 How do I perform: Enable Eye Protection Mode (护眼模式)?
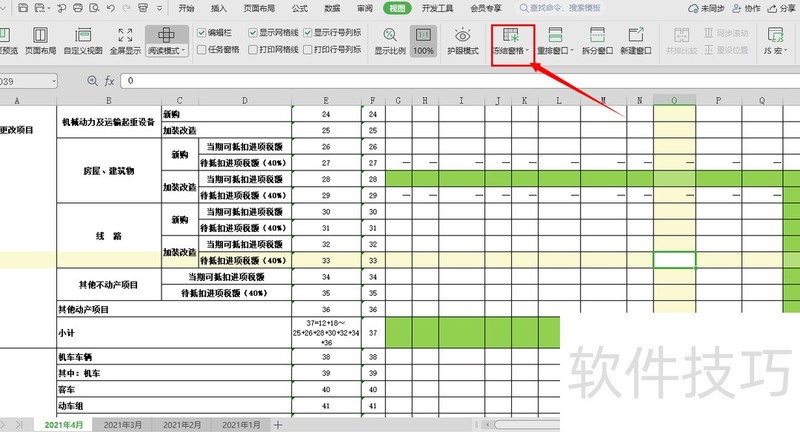(463, 41)
